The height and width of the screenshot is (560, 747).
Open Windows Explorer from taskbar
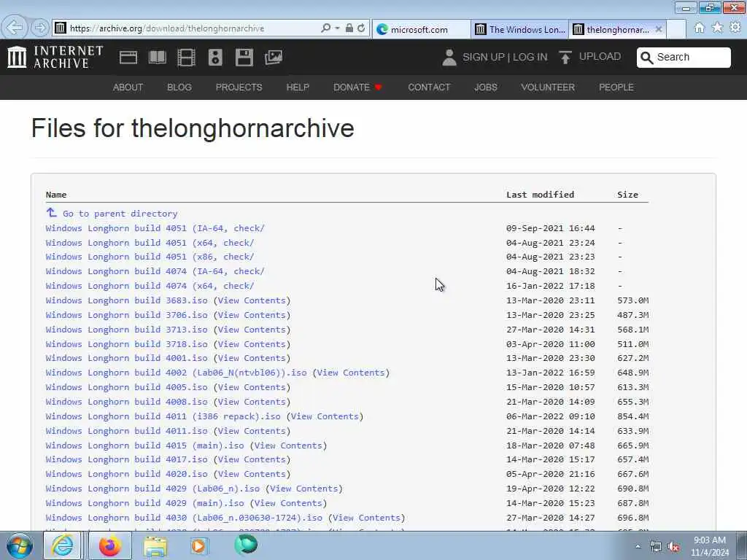[x=155, y=546]
